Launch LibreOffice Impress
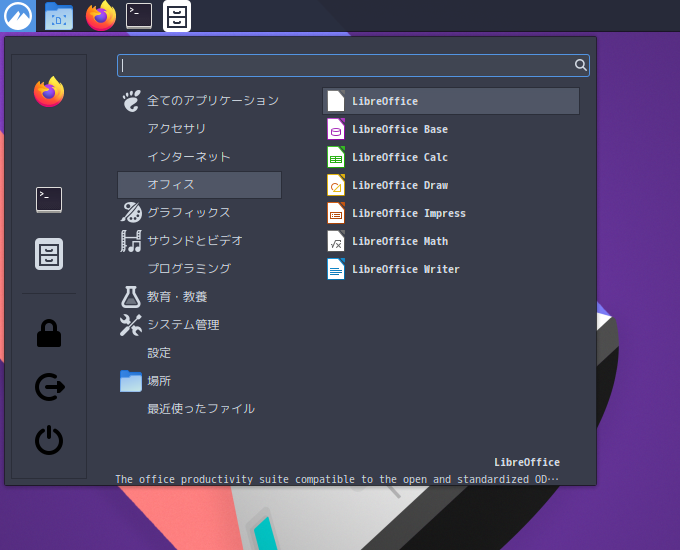680x550 pixels. [451, 213]
